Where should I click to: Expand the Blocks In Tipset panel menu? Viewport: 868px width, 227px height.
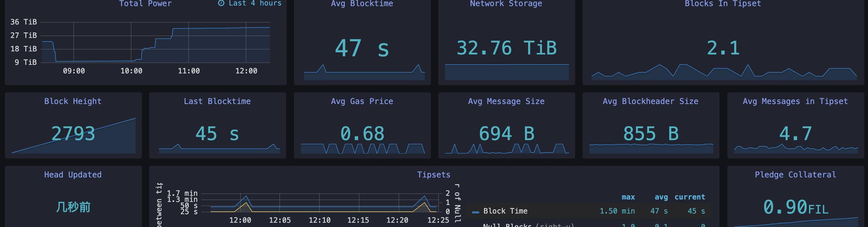[x=723, y=4]
